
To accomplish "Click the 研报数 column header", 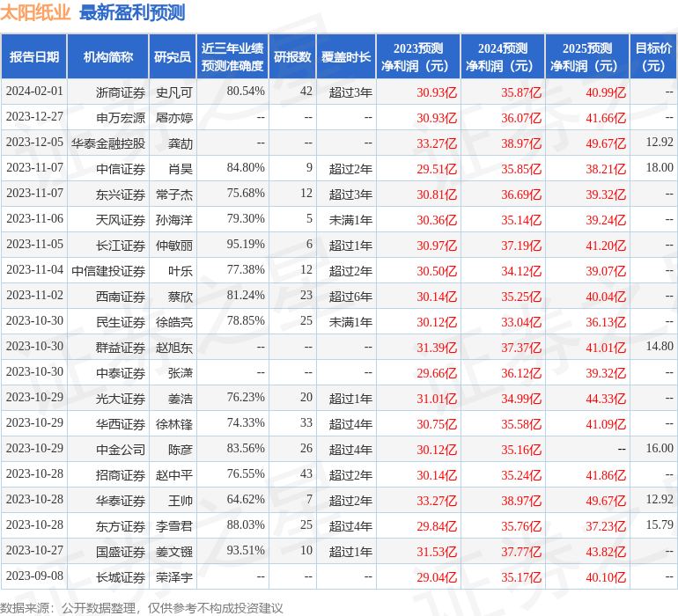I will 292,56.
